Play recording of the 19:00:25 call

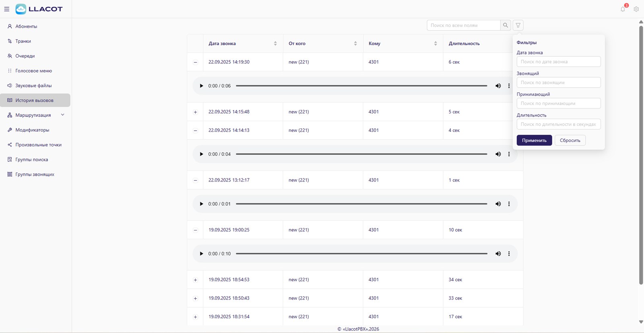[202, 254]
